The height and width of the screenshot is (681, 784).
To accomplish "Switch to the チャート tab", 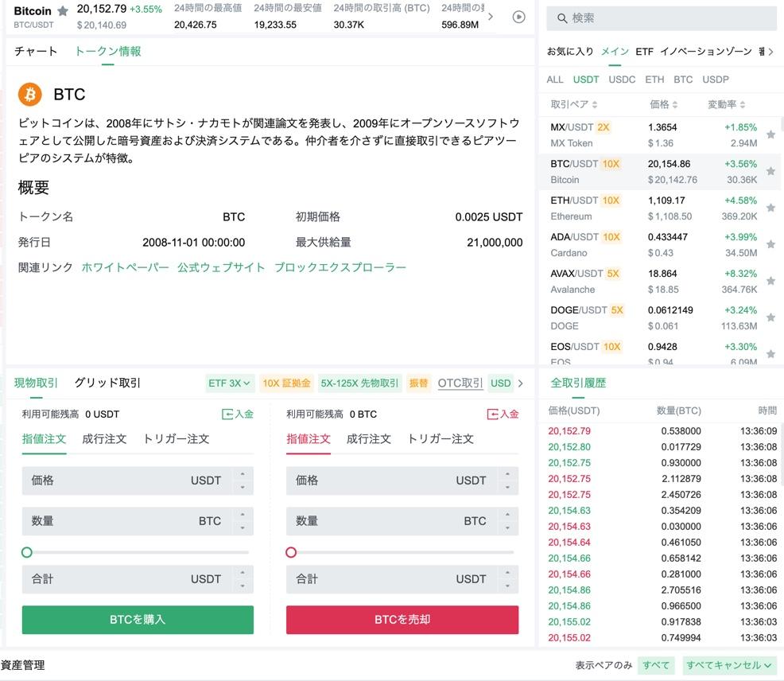I will (x=36, y=51).
